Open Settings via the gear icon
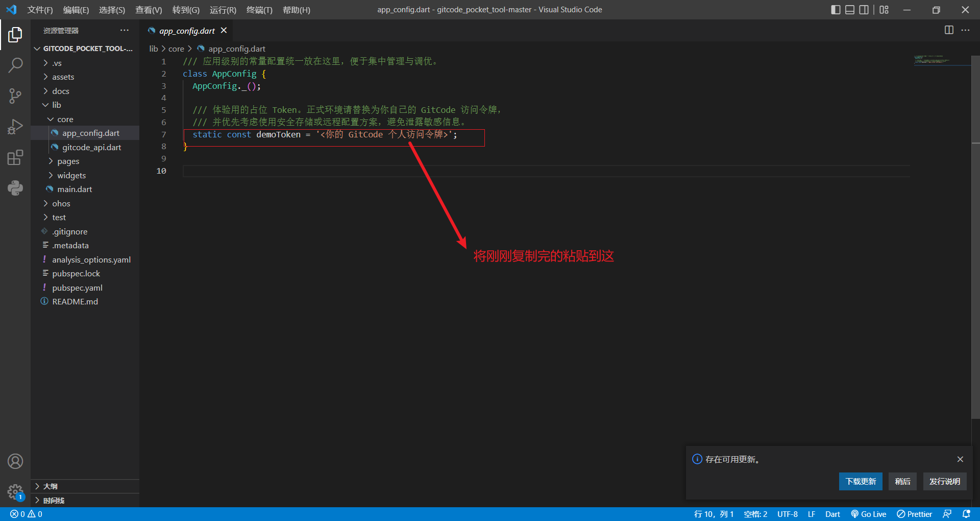 click(x=15, y=492)
